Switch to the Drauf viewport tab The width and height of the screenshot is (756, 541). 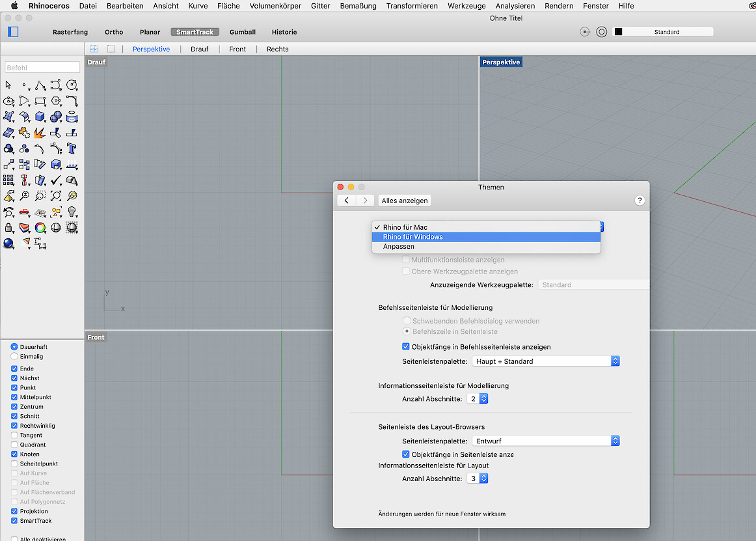coord(200,49)
